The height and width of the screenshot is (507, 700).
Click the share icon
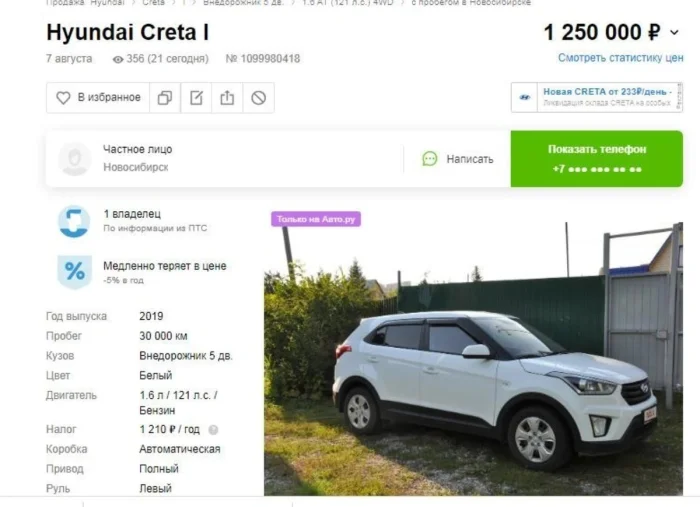coord(227,98)
